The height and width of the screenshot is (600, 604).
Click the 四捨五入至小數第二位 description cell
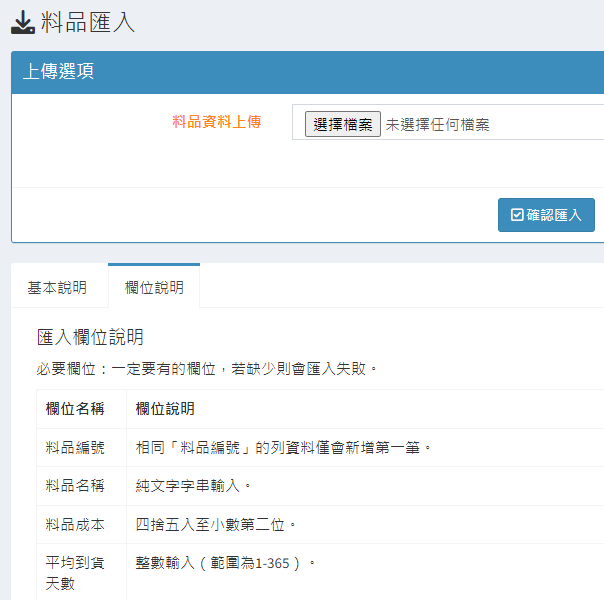click(x=217, y=524)
